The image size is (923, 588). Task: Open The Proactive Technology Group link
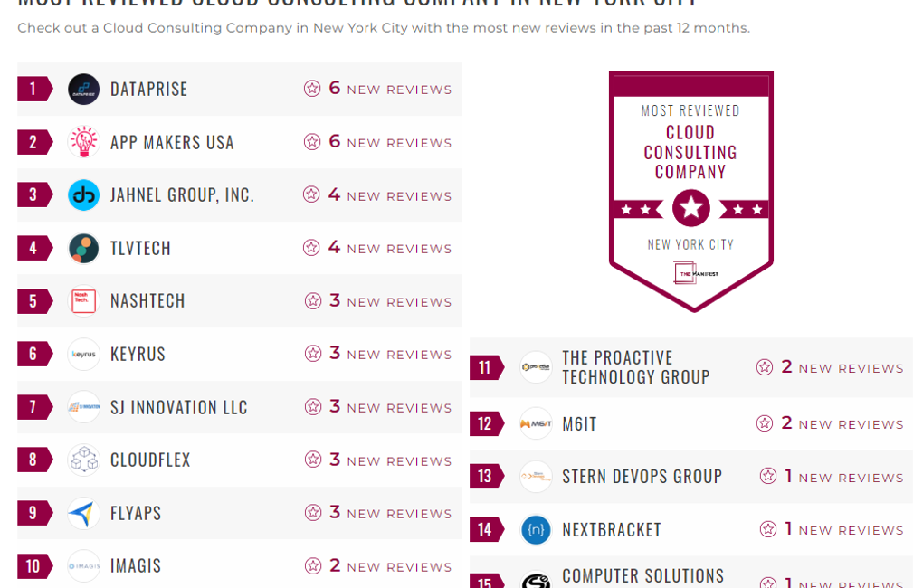tap(635, 367)
